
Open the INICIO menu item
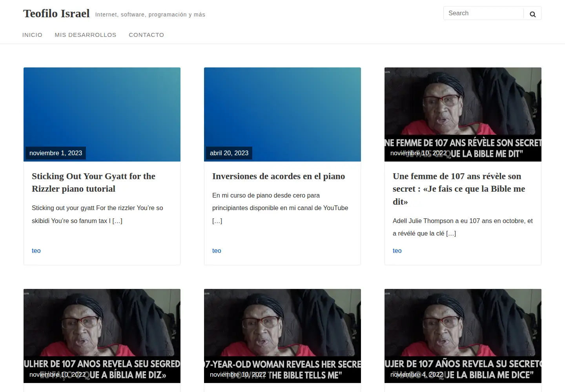(32, 35)
